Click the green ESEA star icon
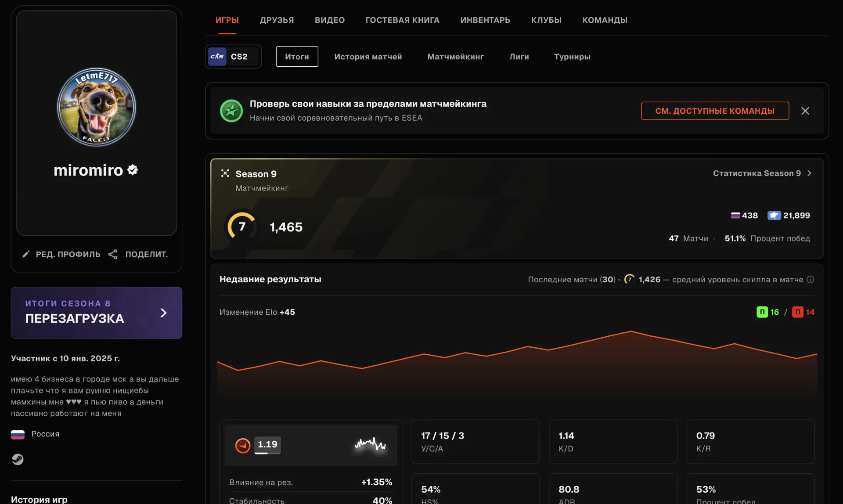 [231, 111]
